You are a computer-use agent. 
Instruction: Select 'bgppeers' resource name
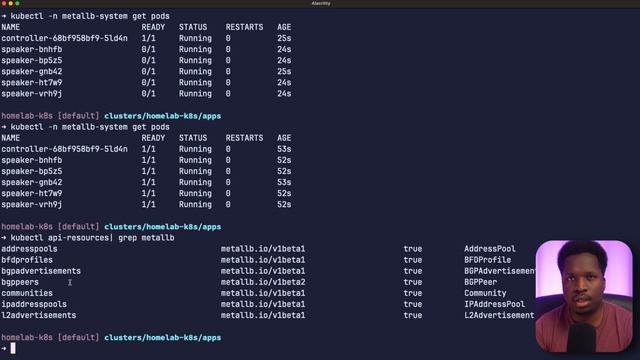pos(20,282)
